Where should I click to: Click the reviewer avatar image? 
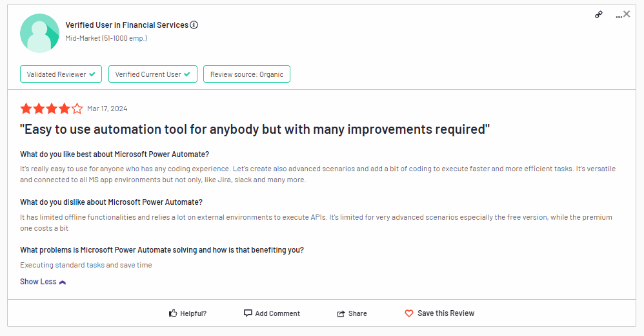pyautogui.click(x=39, y=33)
